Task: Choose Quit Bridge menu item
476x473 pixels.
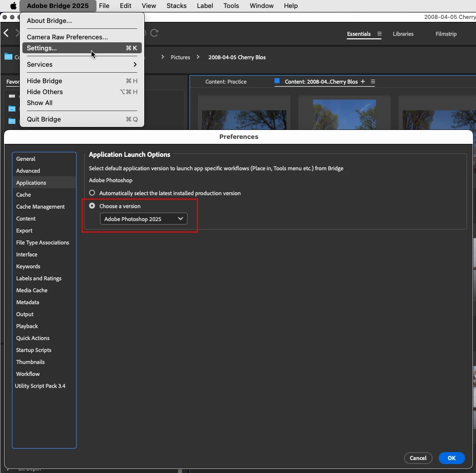Action: click(x=82, y=119)
